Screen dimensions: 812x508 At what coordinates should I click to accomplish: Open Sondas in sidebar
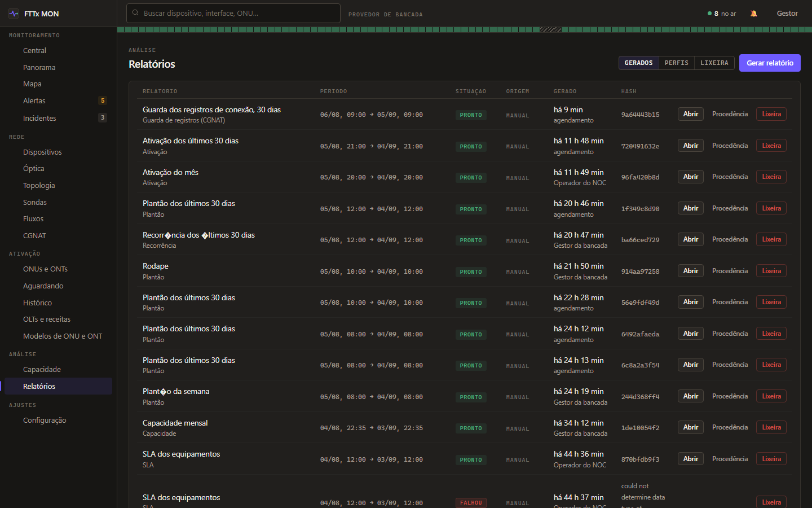58,203
